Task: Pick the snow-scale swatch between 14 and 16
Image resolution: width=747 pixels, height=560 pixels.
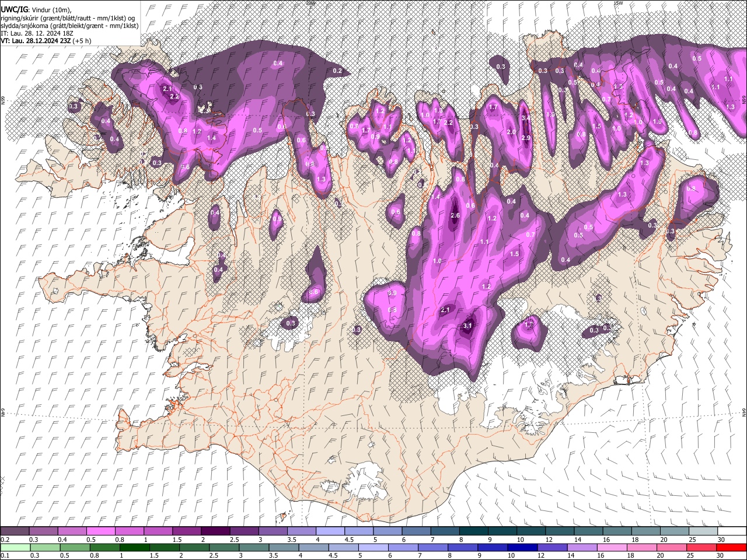Action: click(588, 531)
